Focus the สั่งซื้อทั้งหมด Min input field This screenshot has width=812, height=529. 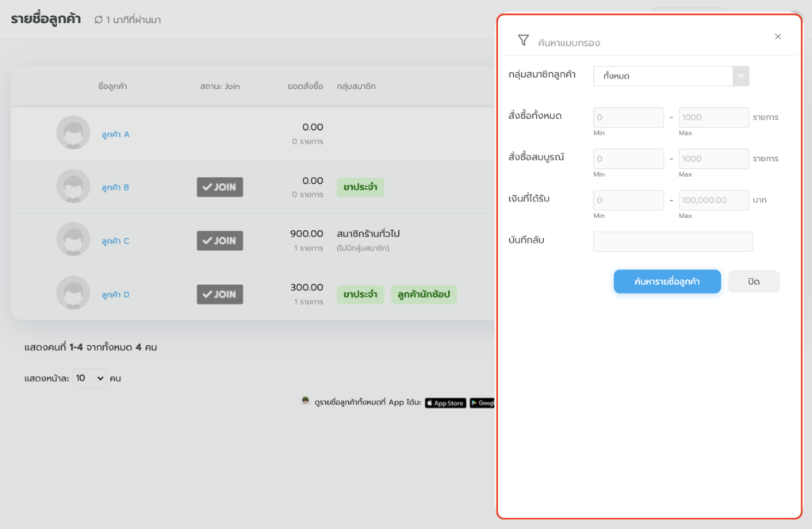(628, 117)
